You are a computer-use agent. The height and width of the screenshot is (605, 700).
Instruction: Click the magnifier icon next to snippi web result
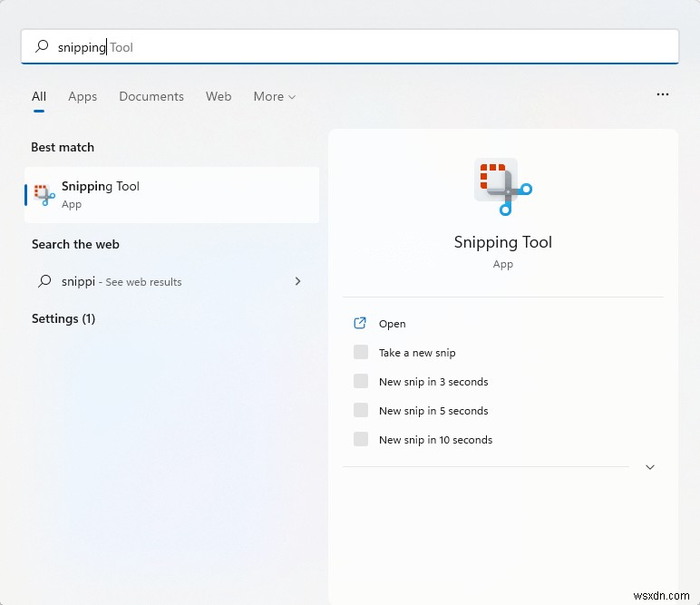[x=44, y=281]
